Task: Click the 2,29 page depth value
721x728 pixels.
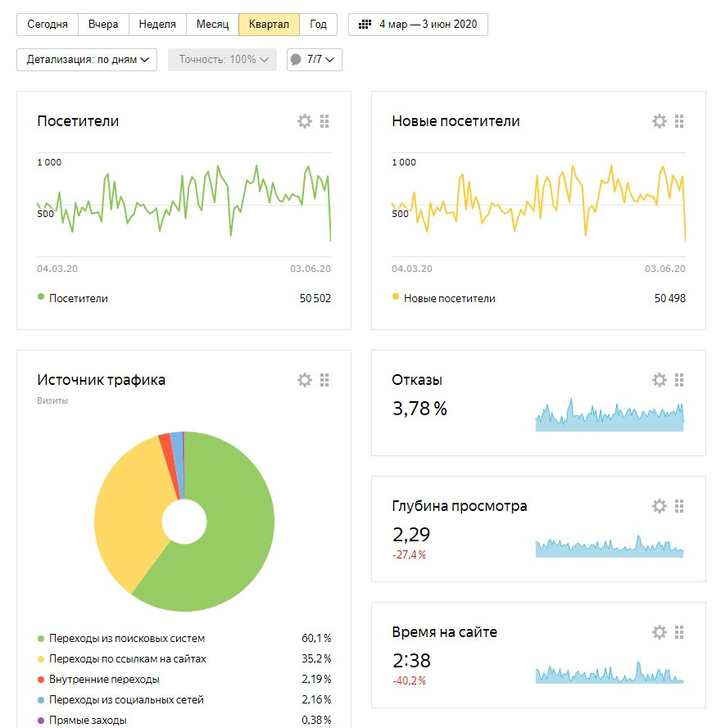Action: pos(411,535)
